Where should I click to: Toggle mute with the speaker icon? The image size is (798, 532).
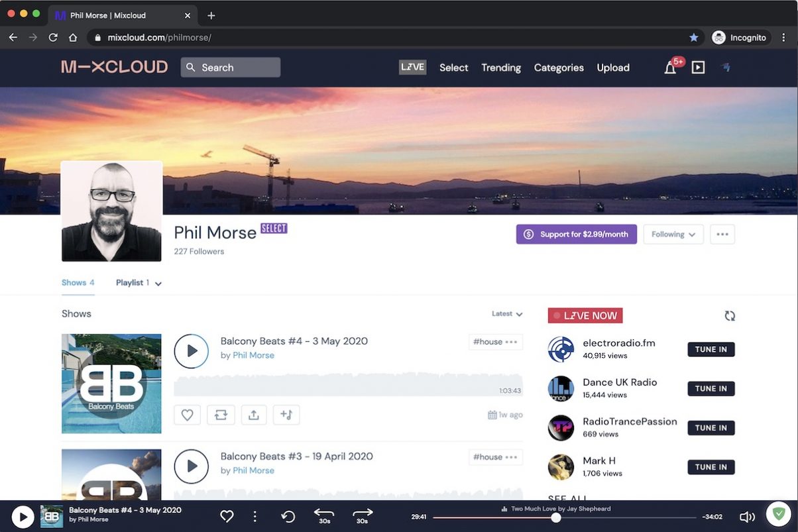click(747, 516)
